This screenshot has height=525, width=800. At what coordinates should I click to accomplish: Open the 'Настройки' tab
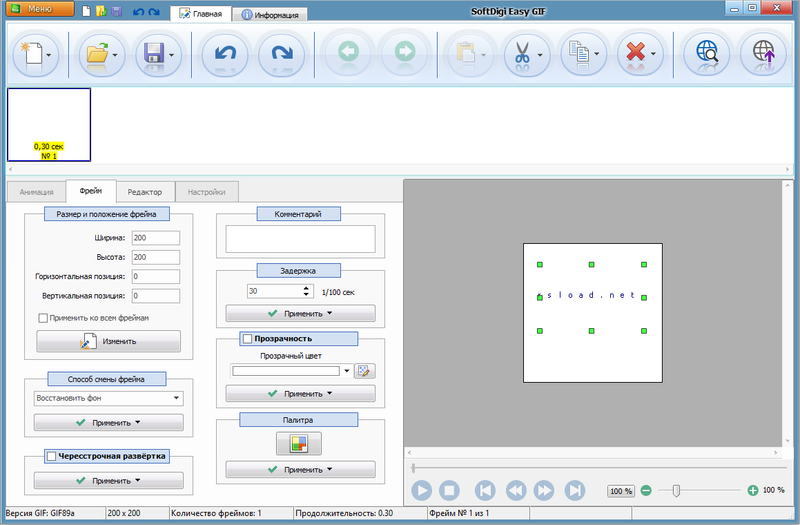(x=207, y=192)
